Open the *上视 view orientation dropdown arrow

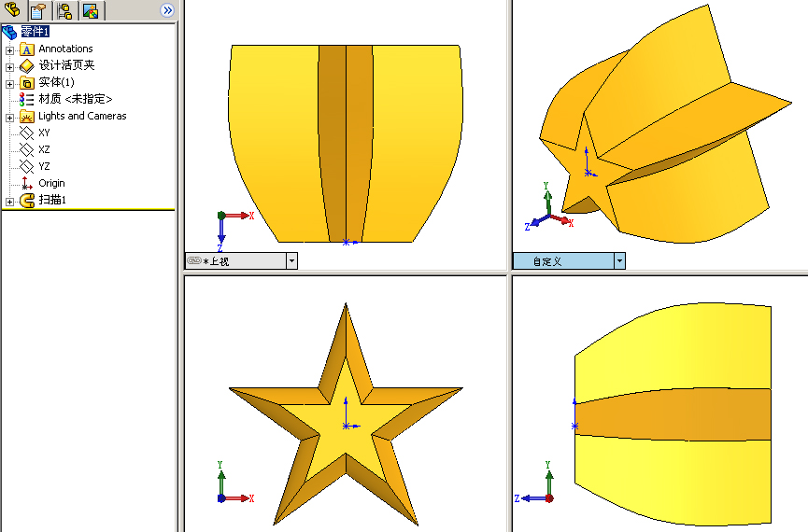click(x=291, y=261)
